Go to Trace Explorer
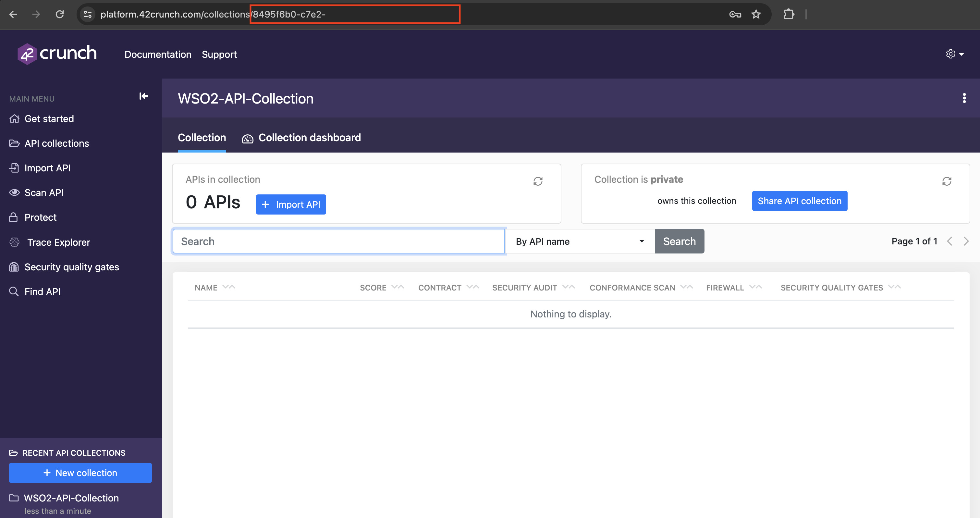This screenshot has width=980, height=518. tap(58, 242)
